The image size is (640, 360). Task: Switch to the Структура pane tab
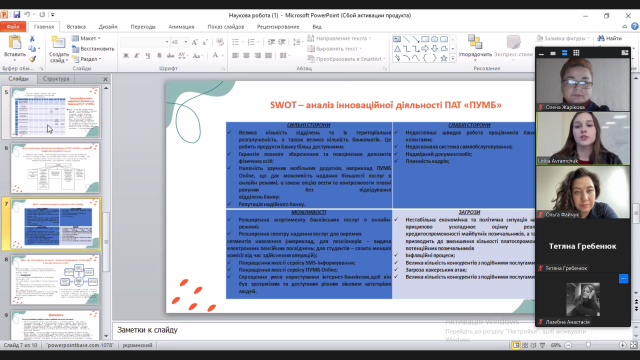point(56,79)
